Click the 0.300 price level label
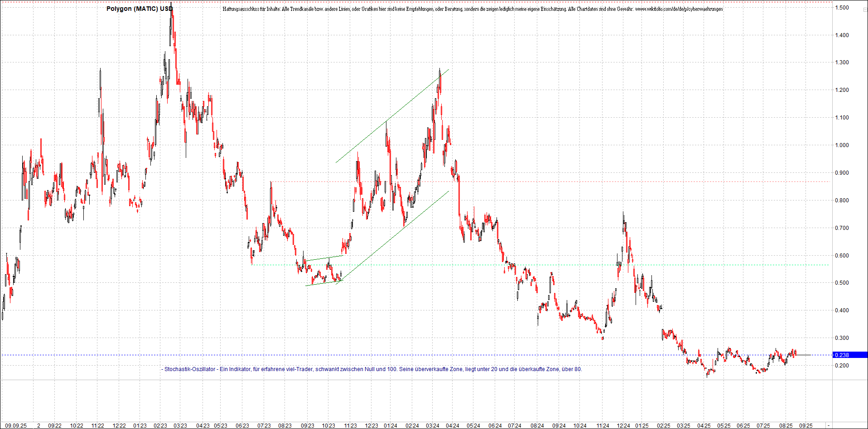Screen dimensions: 868x429 842,338
